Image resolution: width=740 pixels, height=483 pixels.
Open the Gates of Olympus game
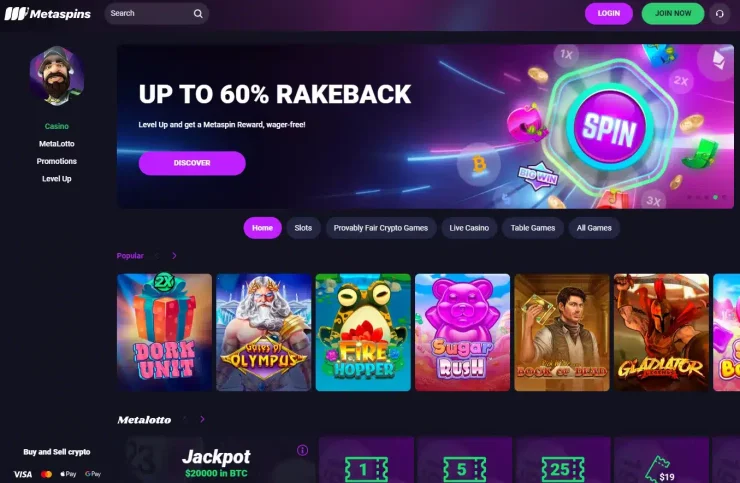point(263,332)
